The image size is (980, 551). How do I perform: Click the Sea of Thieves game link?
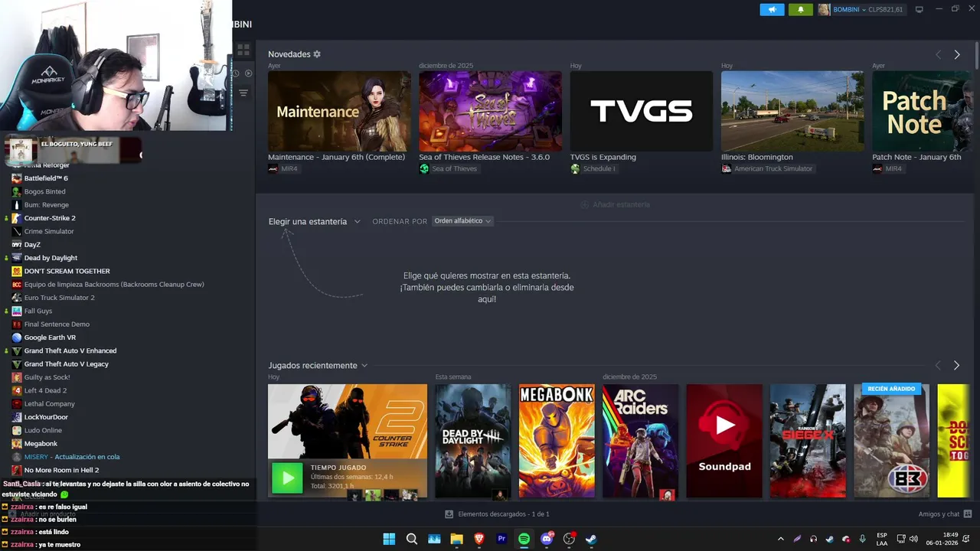454,168
